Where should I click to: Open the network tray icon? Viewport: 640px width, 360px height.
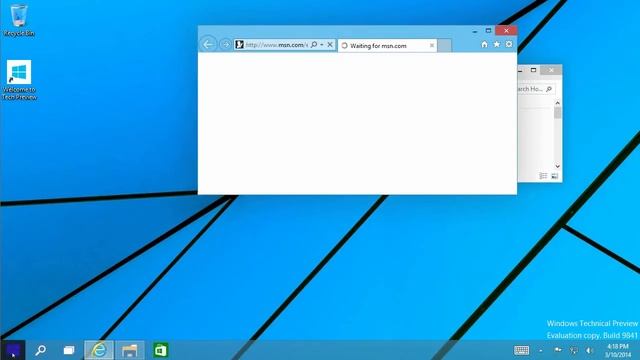tap(574, 350)
